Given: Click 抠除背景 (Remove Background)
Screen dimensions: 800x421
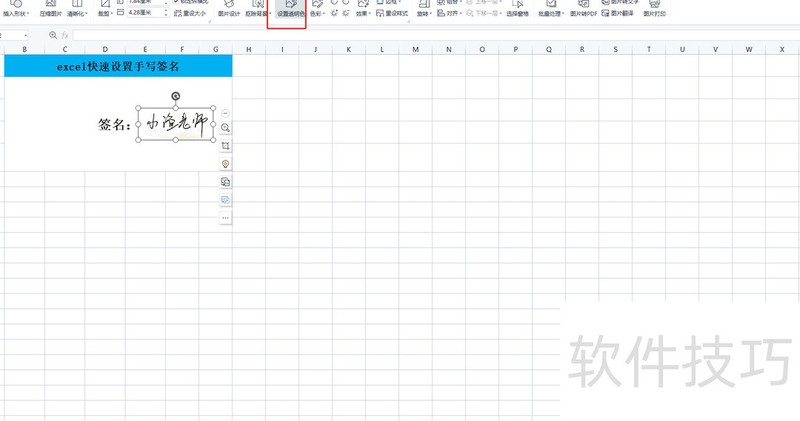Looking at the screenshot, I should tap(258, 8).
